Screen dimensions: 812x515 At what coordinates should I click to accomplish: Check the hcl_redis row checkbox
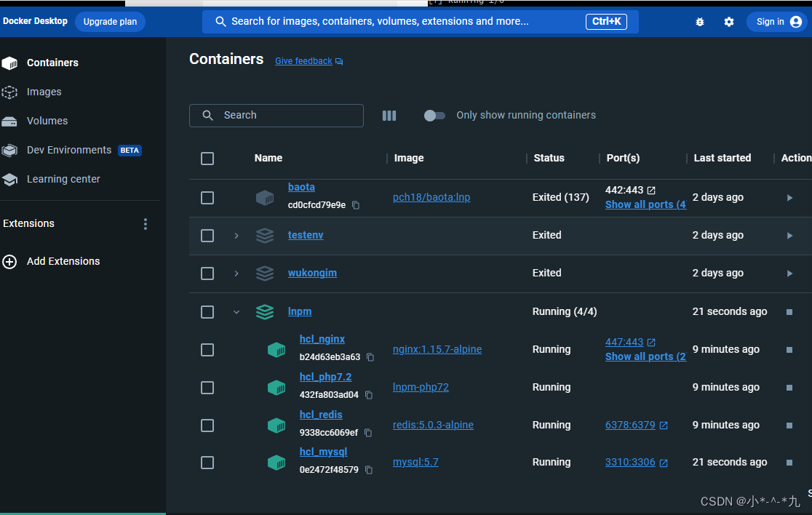(x=207, y=426)
